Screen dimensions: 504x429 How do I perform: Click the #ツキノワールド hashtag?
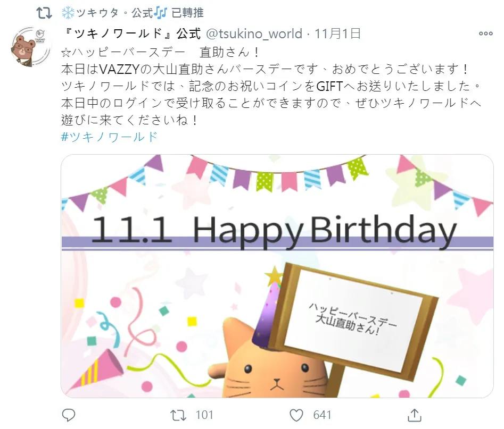109,137
